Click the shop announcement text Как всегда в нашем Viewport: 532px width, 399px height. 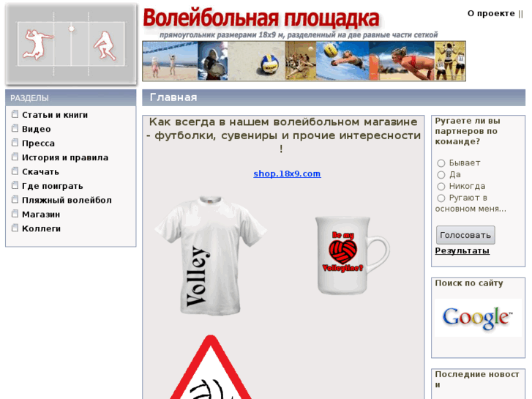pyautogui.click(x=283, y=135)
